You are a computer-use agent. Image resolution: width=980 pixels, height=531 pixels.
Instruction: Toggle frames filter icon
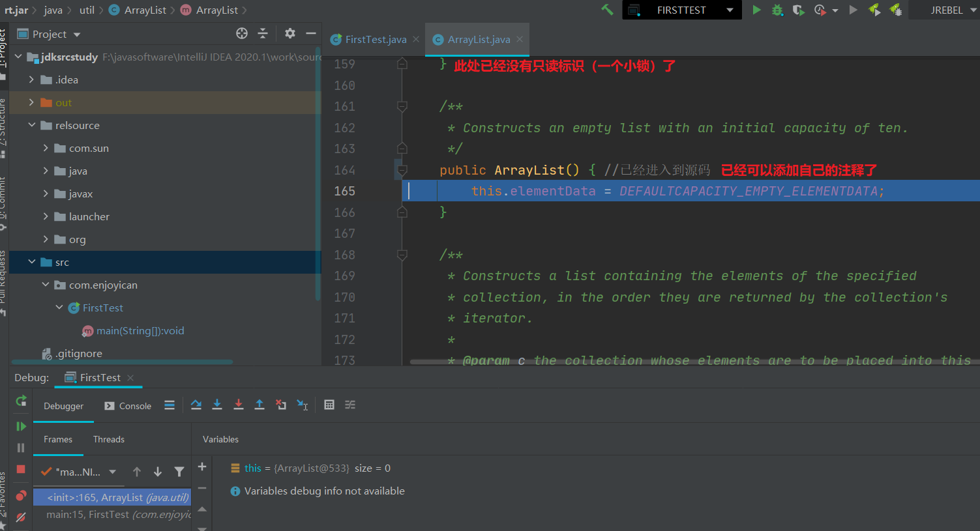point(179,472)
